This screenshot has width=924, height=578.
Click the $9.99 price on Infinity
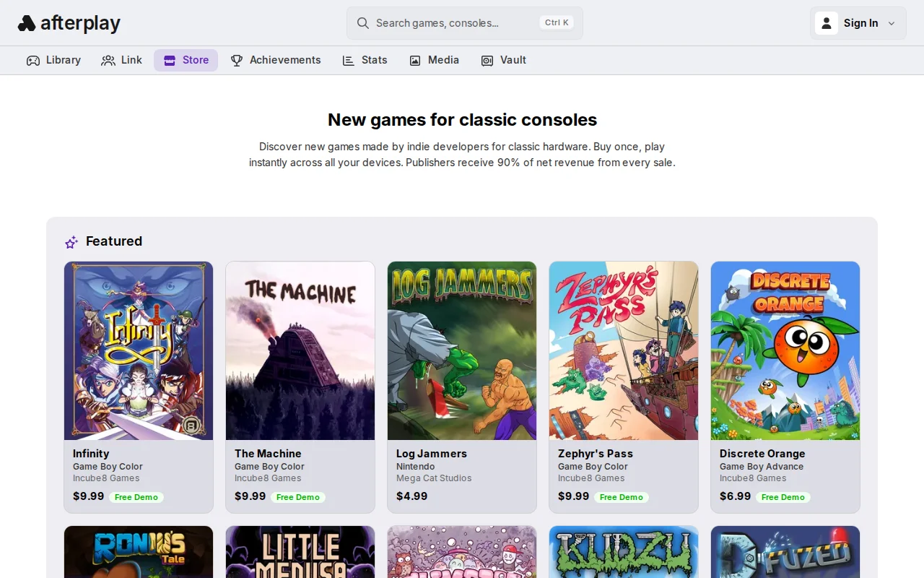(x=89, y=496)
